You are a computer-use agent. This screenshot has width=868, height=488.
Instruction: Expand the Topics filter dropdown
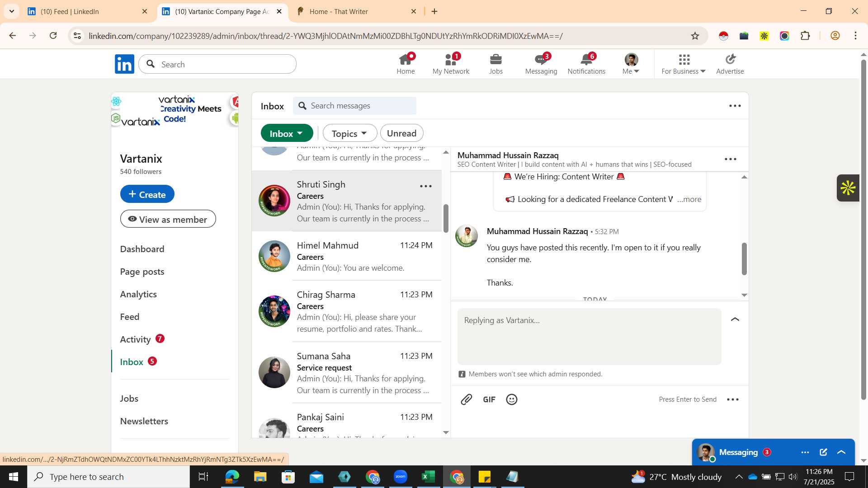[349, 133]
